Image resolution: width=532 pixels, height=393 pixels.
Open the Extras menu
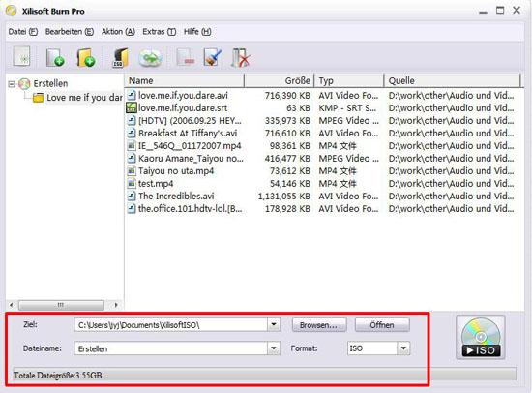tap(160, 32)
